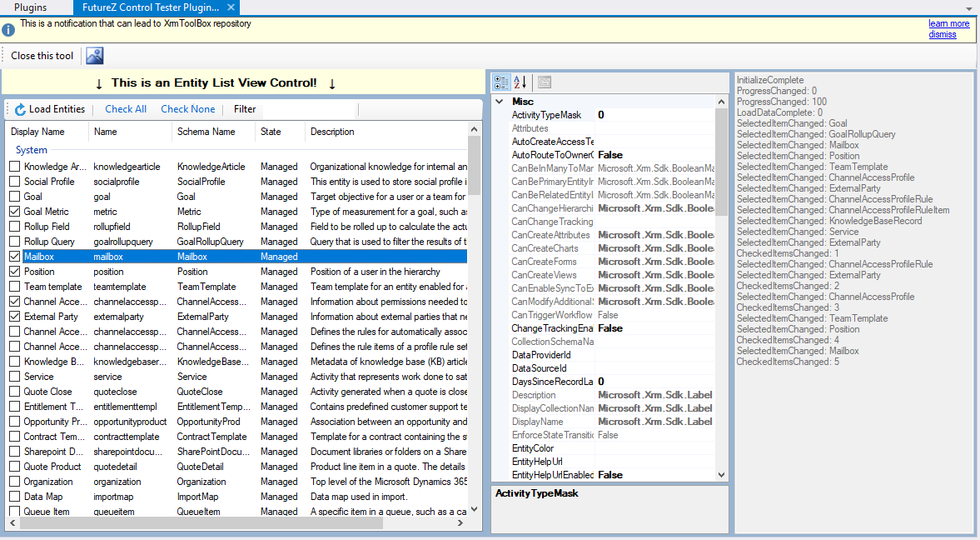This screenshot has height=540, width=980.
Task: Check the Quote Close checkbox
Action: point(15,392)
